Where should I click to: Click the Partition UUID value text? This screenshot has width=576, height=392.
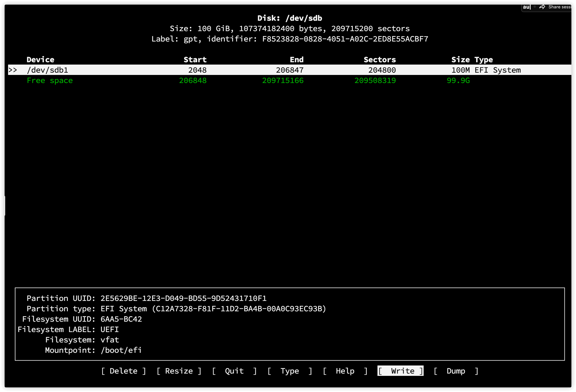184,298
